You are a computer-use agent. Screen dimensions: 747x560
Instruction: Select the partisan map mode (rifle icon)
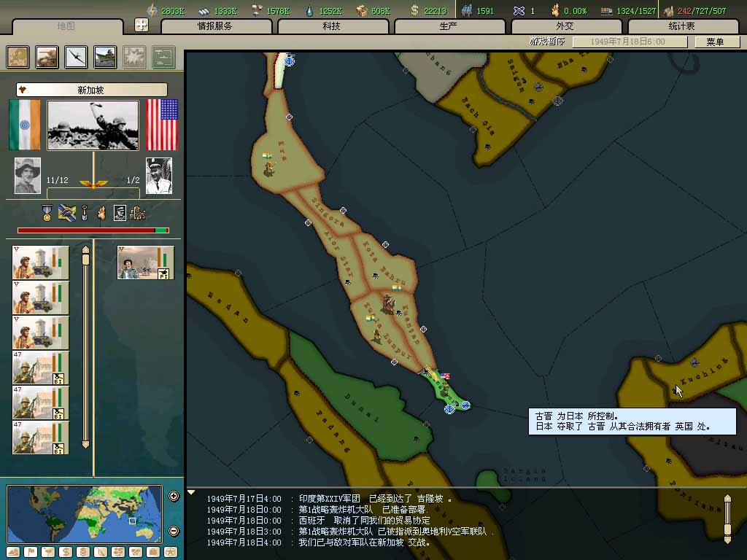(101, 552)
